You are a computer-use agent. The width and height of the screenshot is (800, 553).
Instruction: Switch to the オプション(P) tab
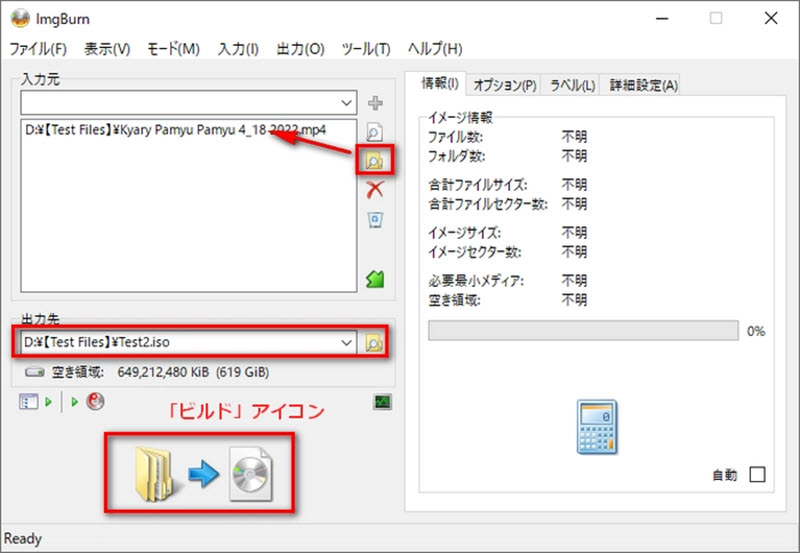click(x=504, y=85)
